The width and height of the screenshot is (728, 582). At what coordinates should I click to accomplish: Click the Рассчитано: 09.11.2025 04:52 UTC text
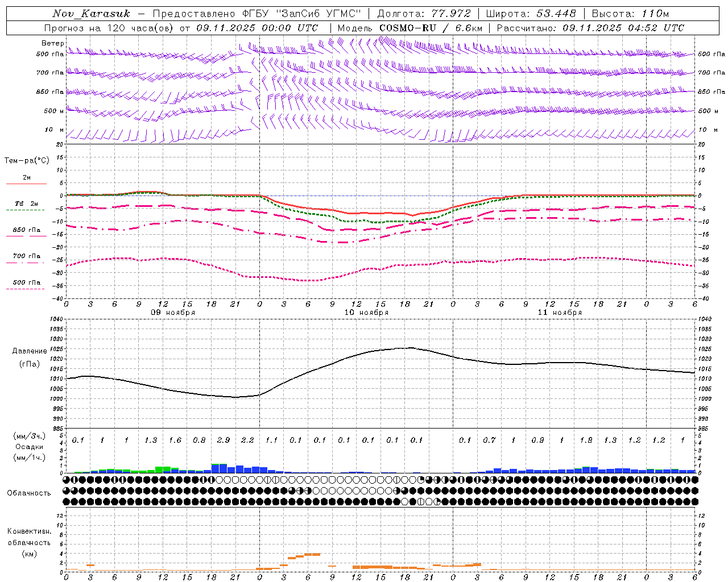(x=590, y=28)
